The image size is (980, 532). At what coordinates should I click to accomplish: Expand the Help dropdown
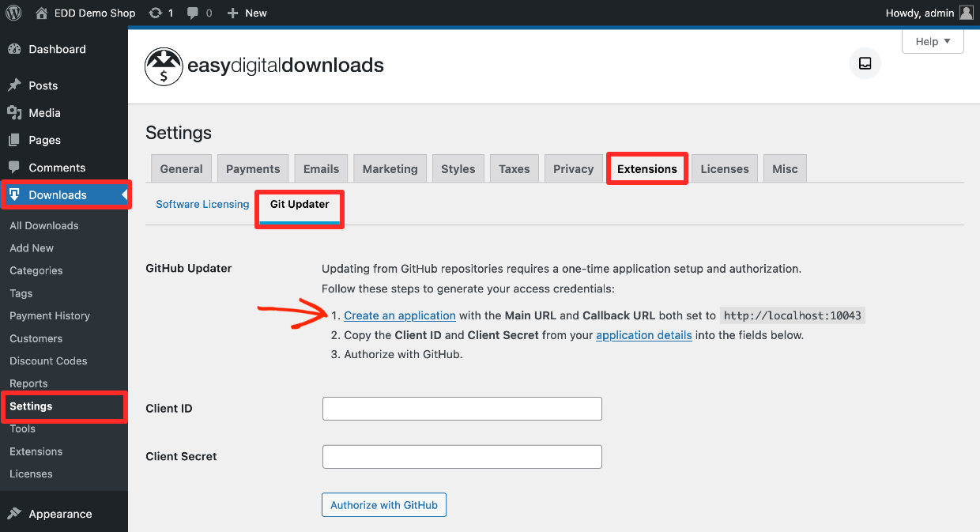[x=933, y=42]
